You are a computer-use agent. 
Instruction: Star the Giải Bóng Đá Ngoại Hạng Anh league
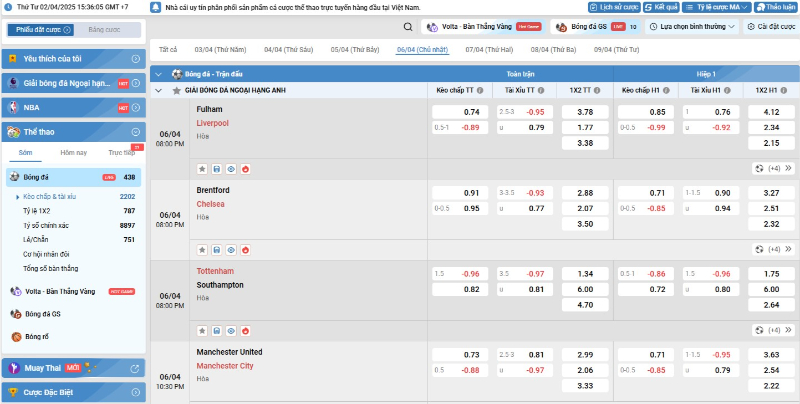point(177,90)
